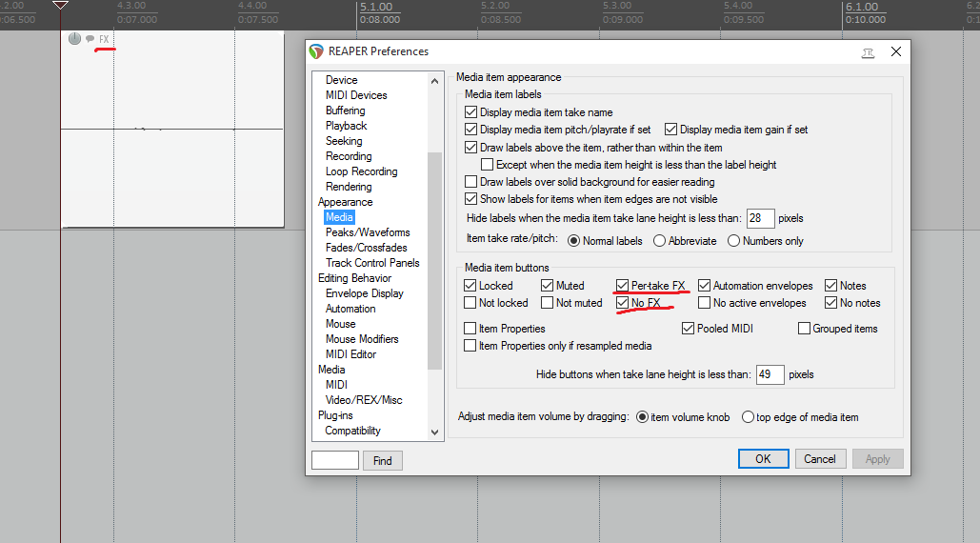Click the hide labels pixel height field

(x=761, y=218)
